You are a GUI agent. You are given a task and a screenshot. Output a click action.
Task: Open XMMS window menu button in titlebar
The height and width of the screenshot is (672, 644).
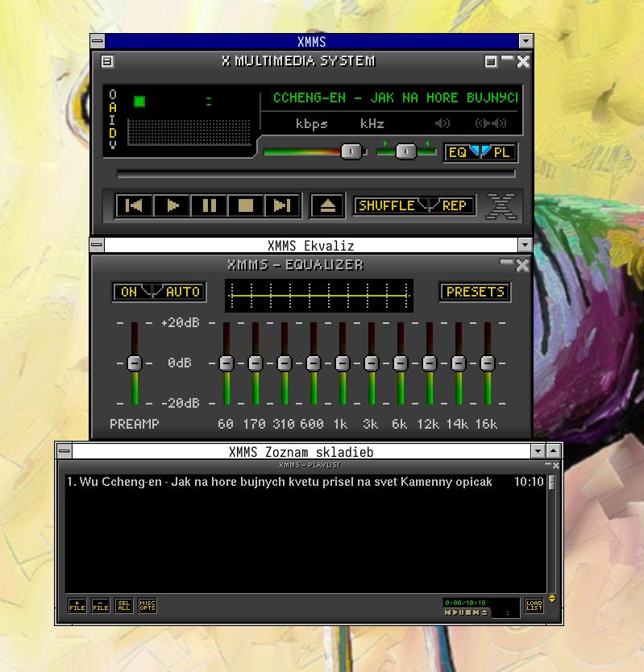pos(98,42)
